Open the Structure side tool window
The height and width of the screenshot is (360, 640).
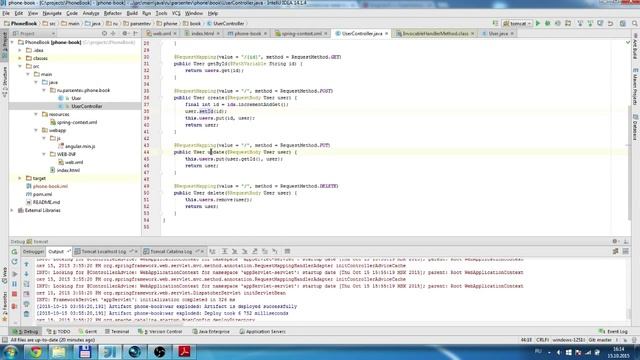tap(4, 82)
